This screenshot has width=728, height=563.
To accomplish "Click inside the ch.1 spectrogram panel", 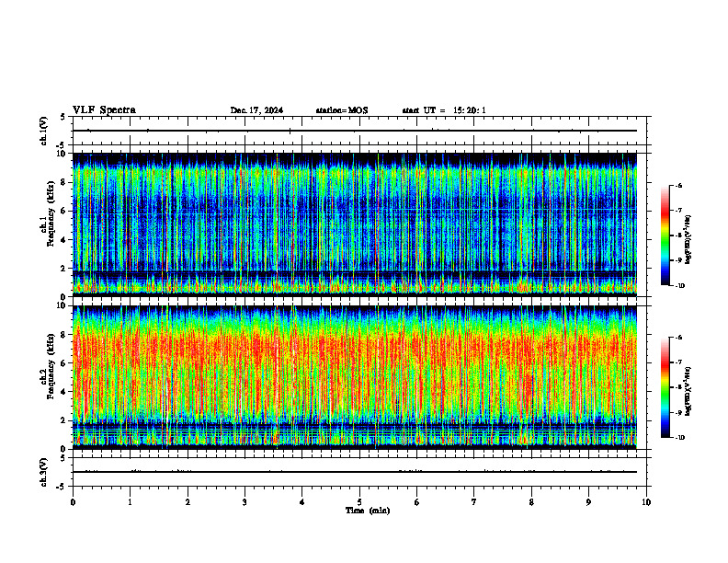I will (355, 224).
